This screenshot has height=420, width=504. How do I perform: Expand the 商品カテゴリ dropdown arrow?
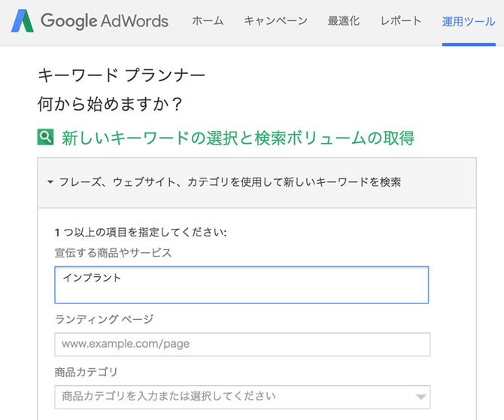[x=419, y=397]
